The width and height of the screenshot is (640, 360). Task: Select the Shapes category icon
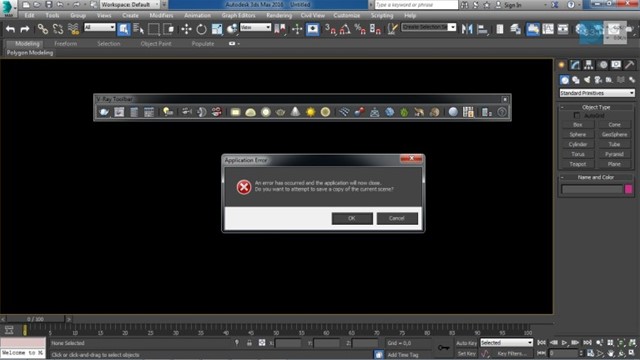coord(576,80)
